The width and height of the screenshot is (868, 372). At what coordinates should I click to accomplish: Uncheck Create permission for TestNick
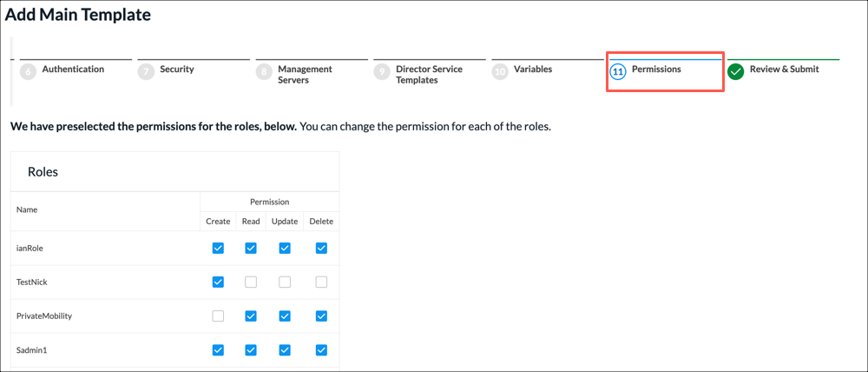[x=218, y=282]
